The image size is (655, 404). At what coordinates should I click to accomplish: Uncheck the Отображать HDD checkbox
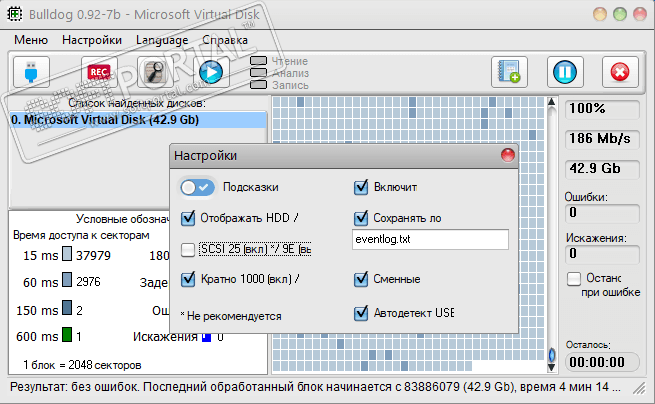[x=188, y=218]
